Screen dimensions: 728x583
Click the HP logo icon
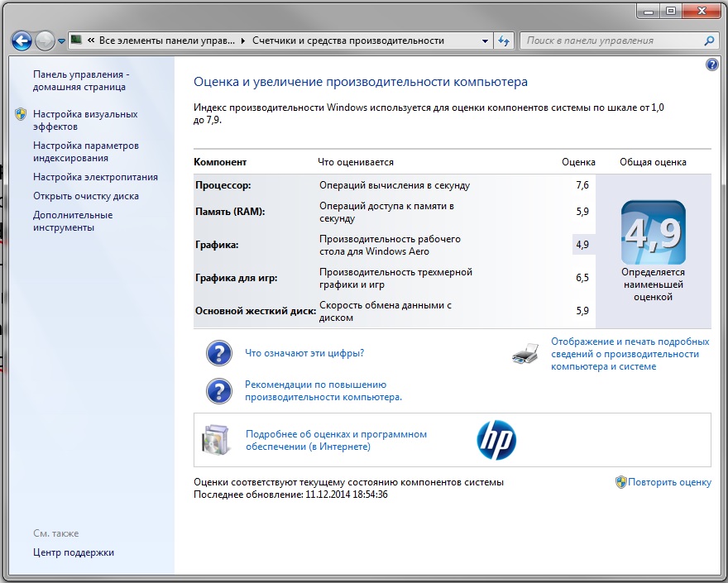pyautogui.click(x=496, y=440)
